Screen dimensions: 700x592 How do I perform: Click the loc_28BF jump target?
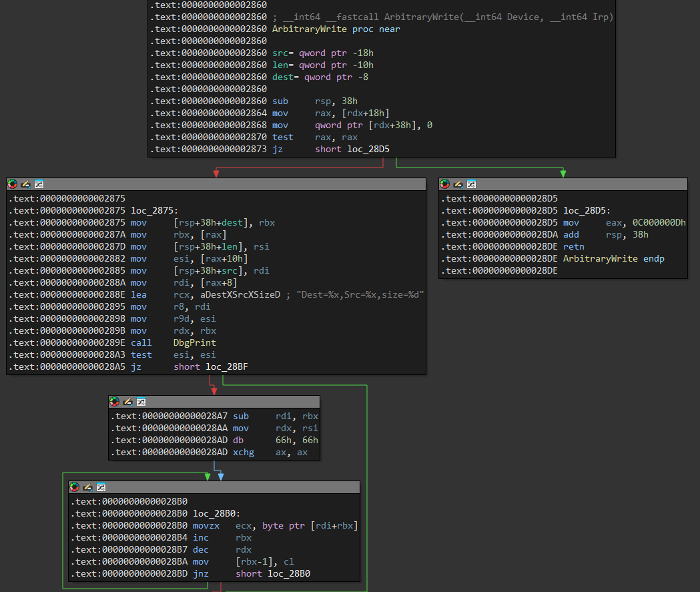(227, 367)
